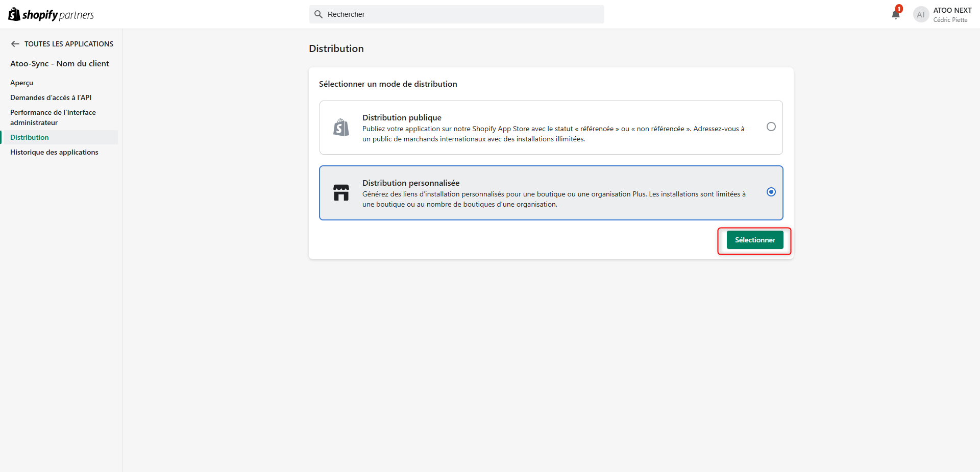Open Aperçu in the sidebar
Viewport: 980px width, 472px height.
pyautogui.click(x=21, y=83)
